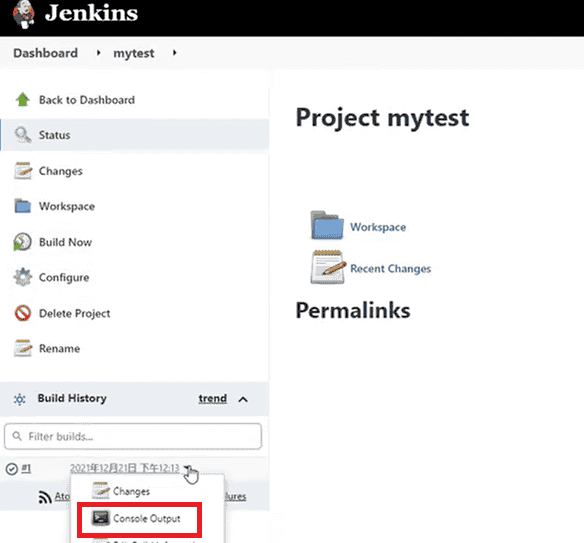
Task: Select Console Output in build menu
Action: coord(147,518)
